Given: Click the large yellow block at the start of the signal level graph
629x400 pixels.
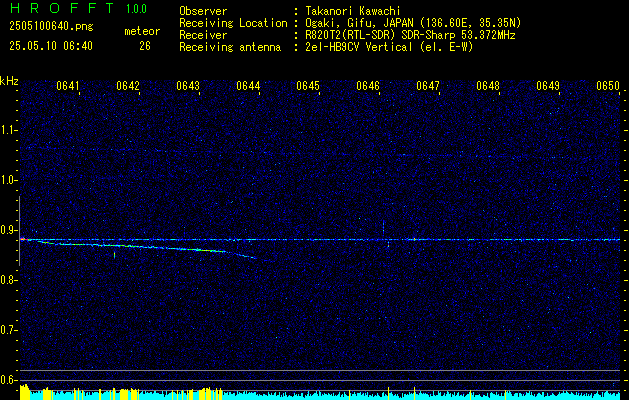Looking at the screenshot, I should 25,392.
